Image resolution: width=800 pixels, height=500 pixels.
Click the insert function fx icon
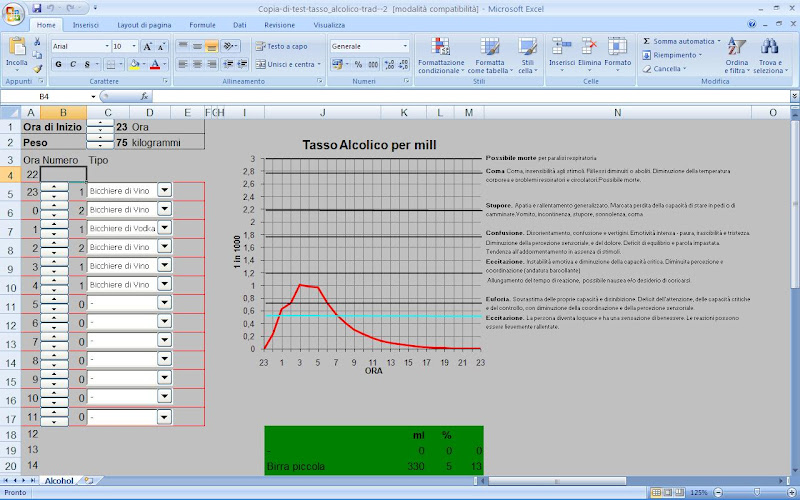(x=144, y=96)
